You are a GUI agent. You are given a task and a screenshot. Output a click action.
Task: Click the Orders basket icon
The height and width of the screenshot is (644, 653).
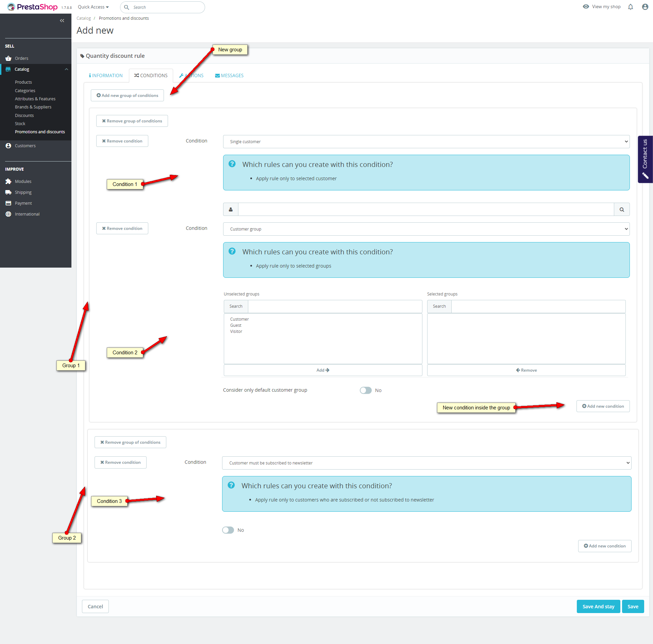coord(9,58)
